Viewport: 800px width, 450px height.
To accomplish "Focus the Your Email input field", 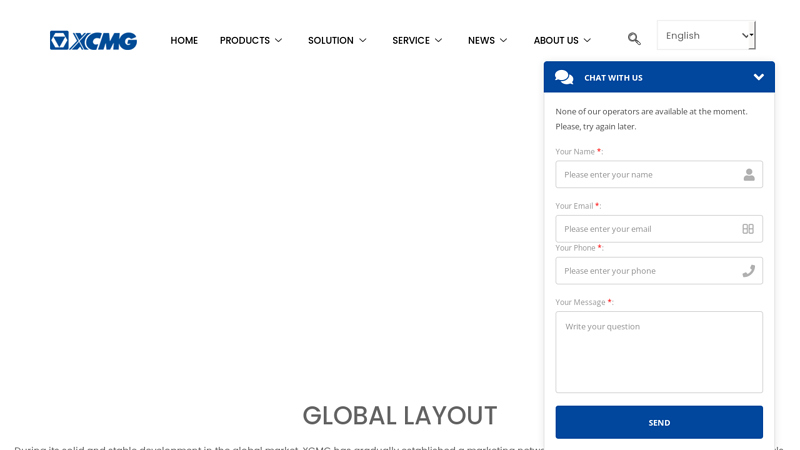I will click(x=659, y=229).
